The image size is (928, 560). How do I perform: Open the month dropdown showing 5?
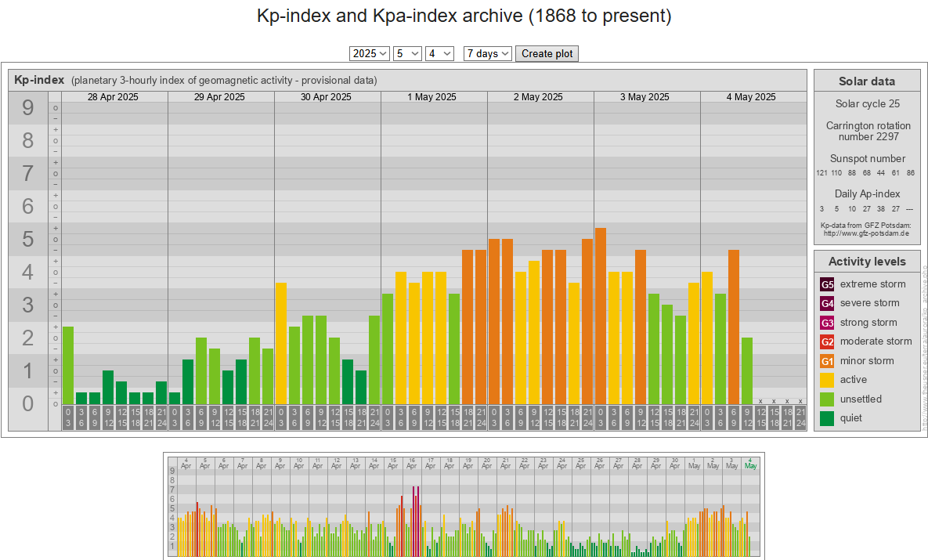click(x=407, y=53)
